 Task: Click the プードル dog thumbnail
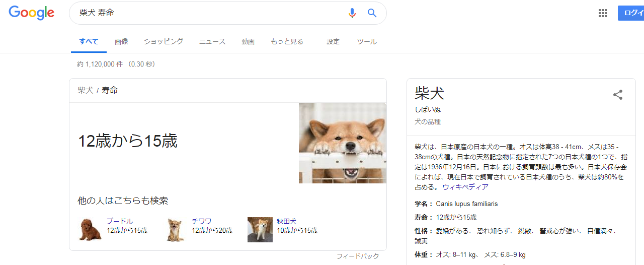tap(91, 230)
